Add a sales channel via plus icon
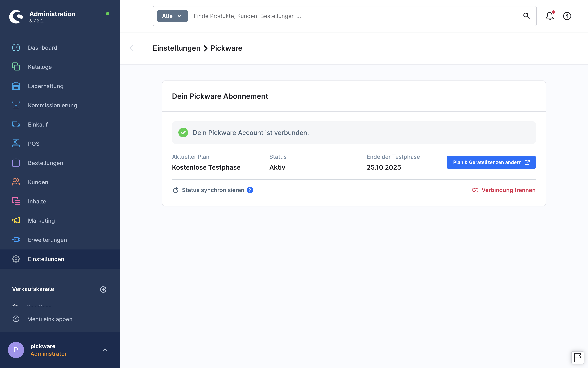Screen dimensions: 588x368 tap(103, 289)
